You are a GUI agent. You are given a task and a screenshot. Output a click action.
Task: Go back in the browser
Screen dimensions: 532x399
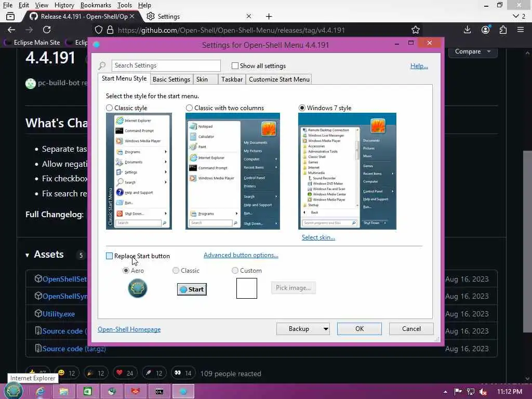tap(11, 30)
